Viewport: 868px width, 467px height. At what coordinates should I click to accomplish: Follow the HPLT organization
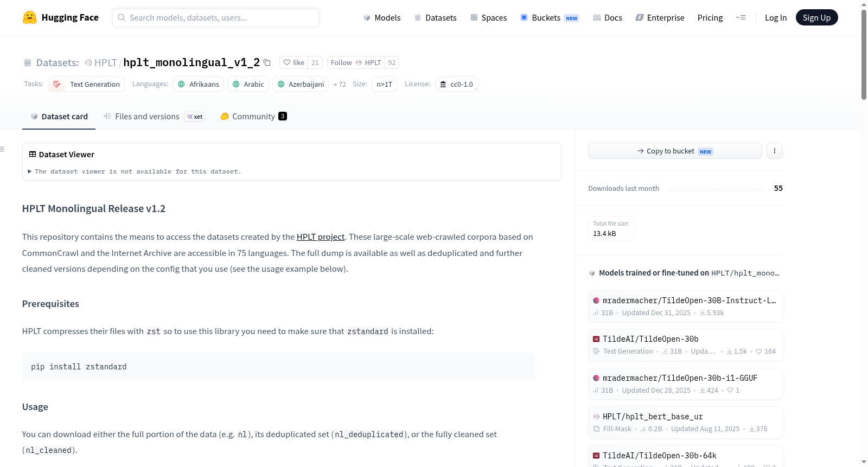click(x=356, y=62)
